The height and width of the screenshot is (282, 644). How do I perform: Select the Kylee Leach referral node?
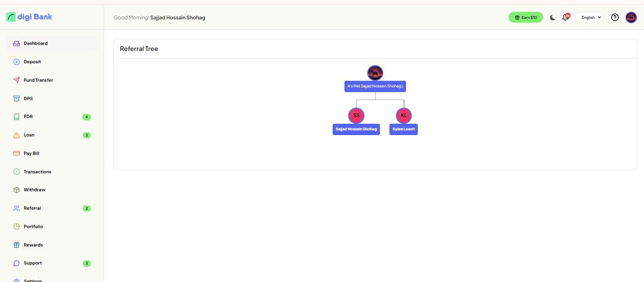point(403,129)
